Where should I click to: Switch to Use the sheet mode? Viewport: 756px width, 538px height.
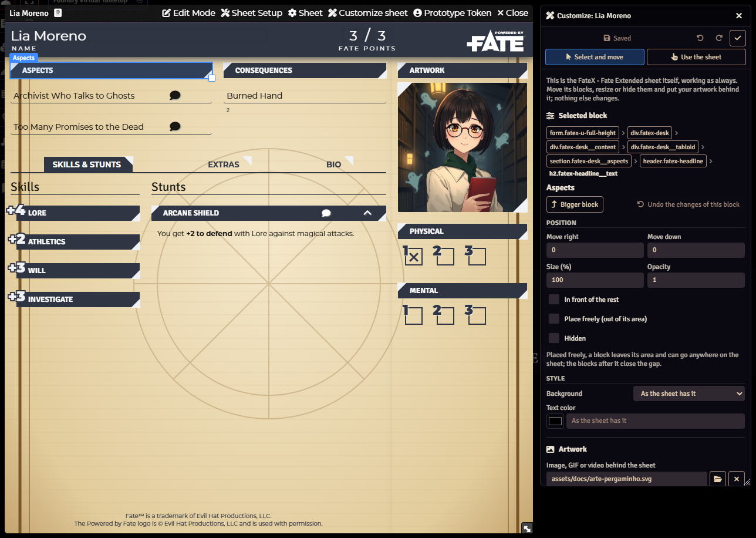click(x=696, y=57)
